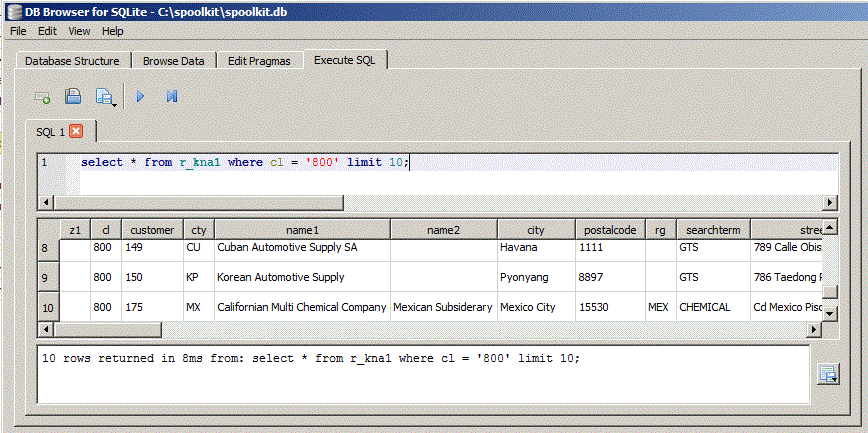Click the city column header
The image size is (868, 433).
(536, 230)
